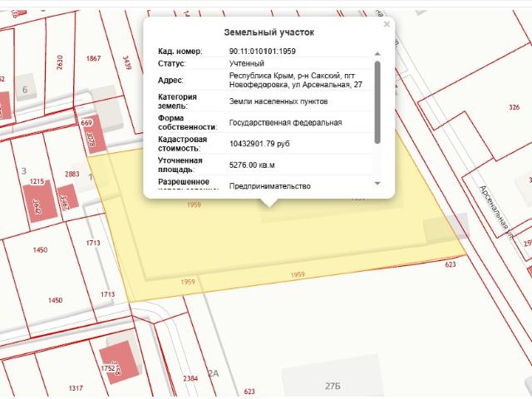Select cadastral number 90:11:010101:1959
532x399 pixels.
click(263, 52)
